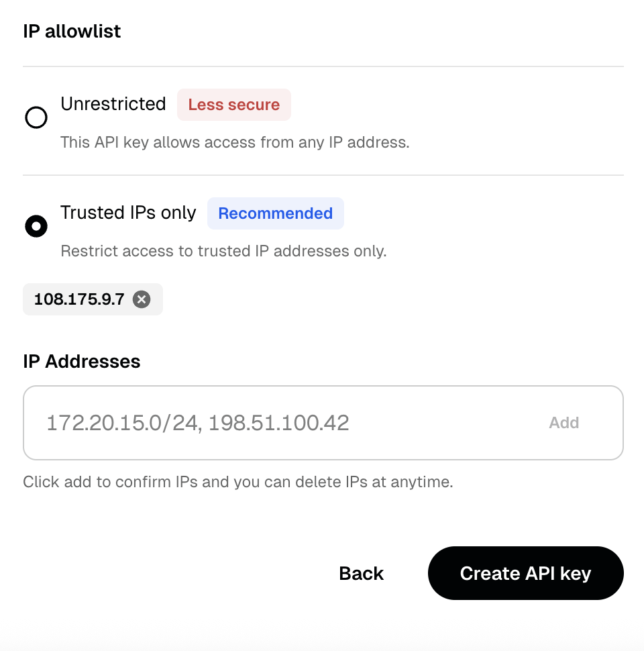Viewport: 644px width, 651px height.
Task: Click the Trusted IPs only label
Action: pyautogui.click(x=128, y=213)
